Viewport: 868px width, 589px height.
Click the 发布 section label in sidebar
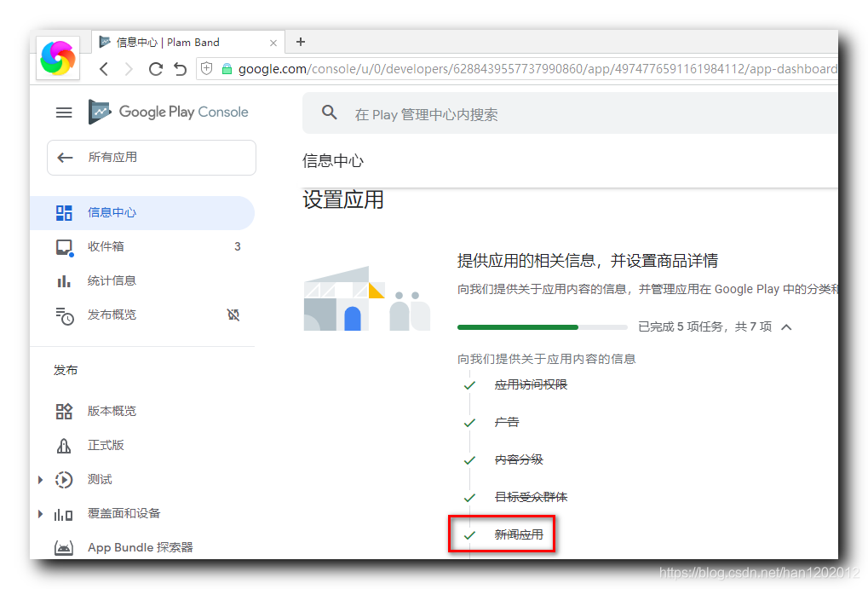(x=66, y=370)
